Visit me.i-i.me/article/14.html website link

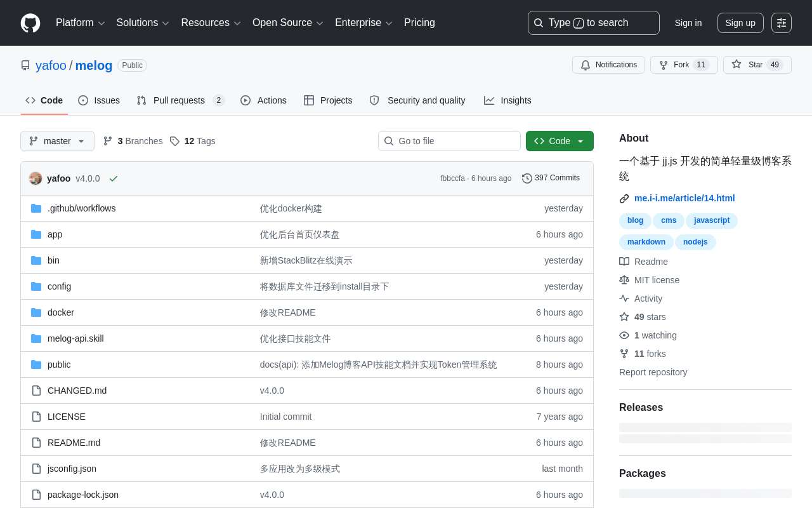684,198
